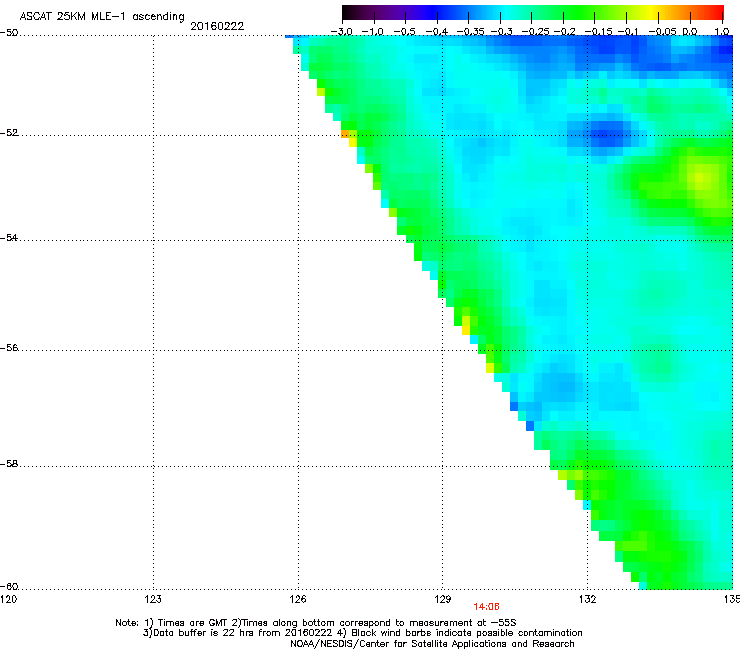The height and width of the screenshot is (650, 740).
Task: Click the 0.0 color scale label
Action: 690,32
